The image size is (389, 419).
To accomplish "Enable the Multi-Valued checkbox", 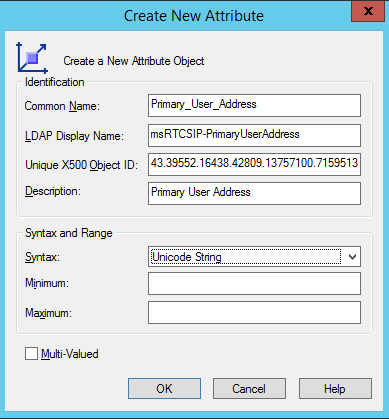I will point(31,354).
